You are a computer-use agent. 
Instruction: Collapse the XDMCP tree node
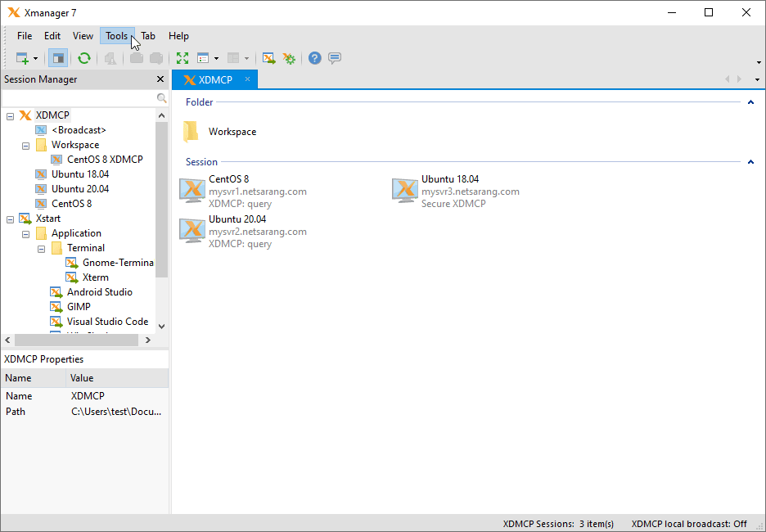[11, 116]
